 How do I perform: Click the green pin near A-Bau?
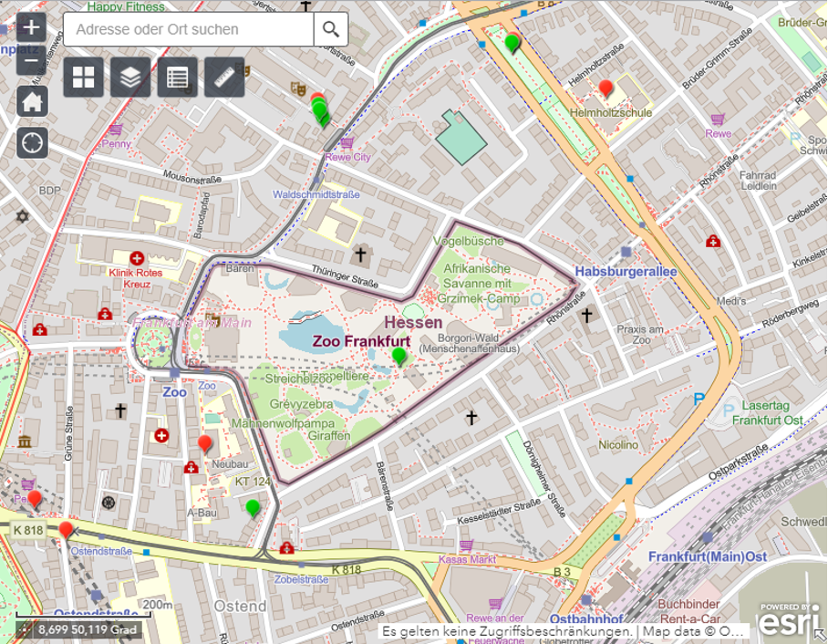click(x=254, y=506)
